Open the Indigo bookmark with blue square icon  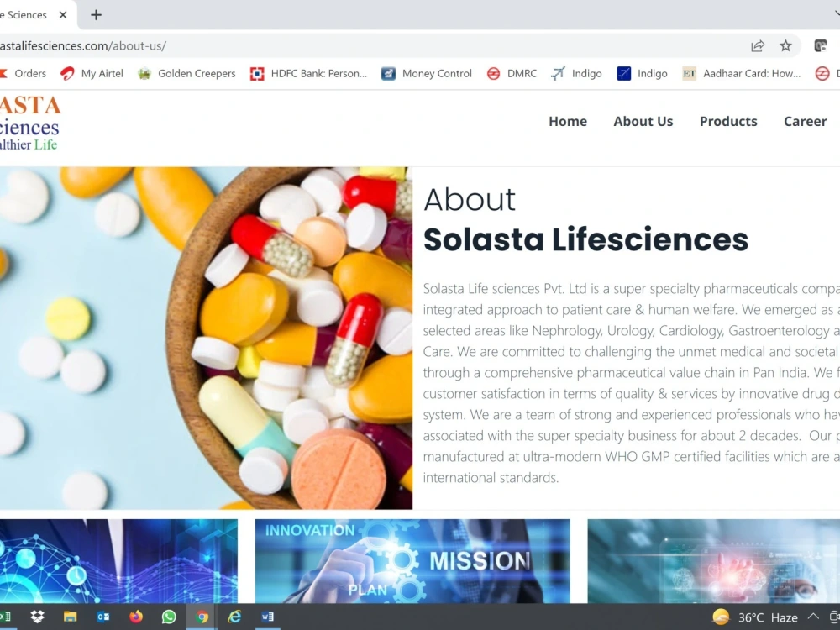tap(642, 73)
